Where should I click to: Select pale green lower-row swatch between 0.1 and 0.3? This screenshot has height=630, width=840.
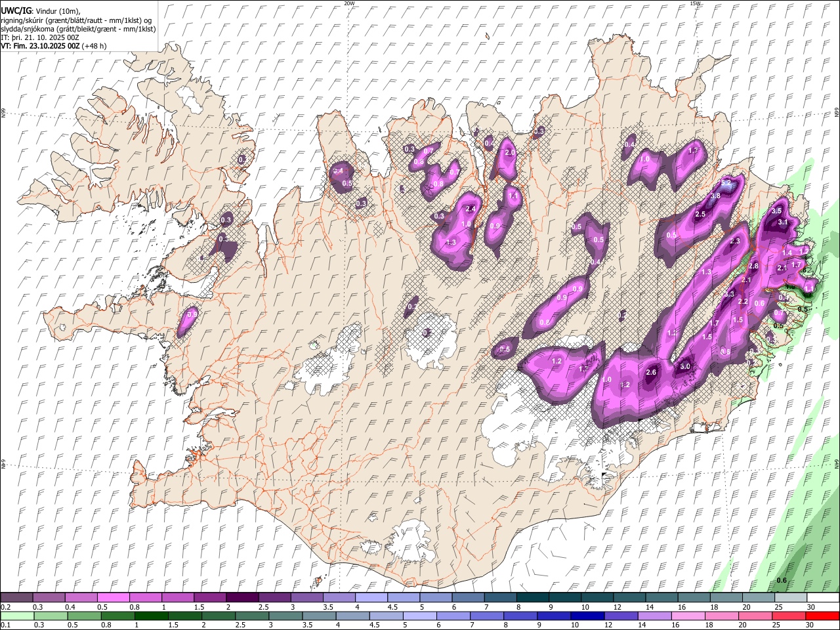[x=17, y=616]
